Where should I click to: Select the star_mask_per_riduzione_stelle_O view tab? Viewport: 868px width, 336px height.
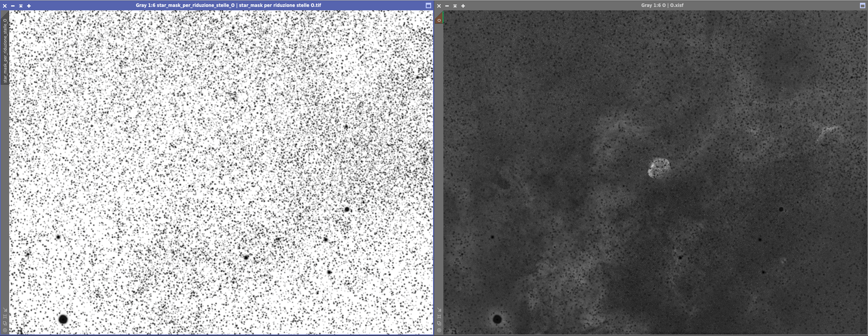click(5, 51)
